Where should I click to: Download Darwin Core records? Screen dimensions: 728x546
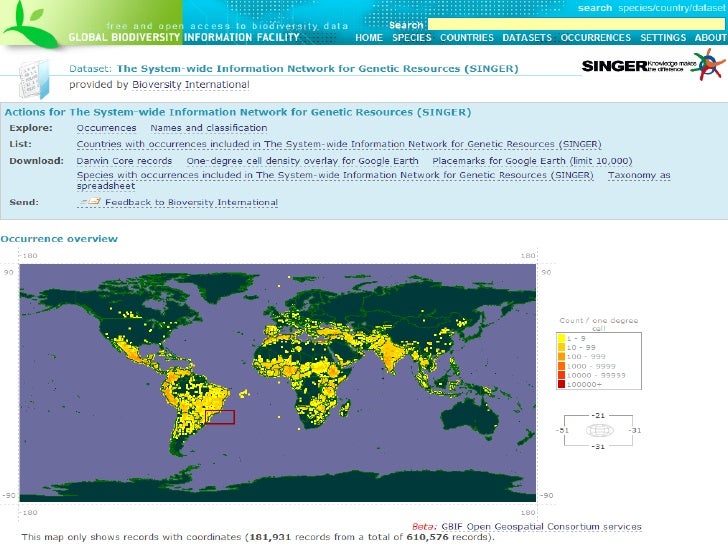(124, 161)
